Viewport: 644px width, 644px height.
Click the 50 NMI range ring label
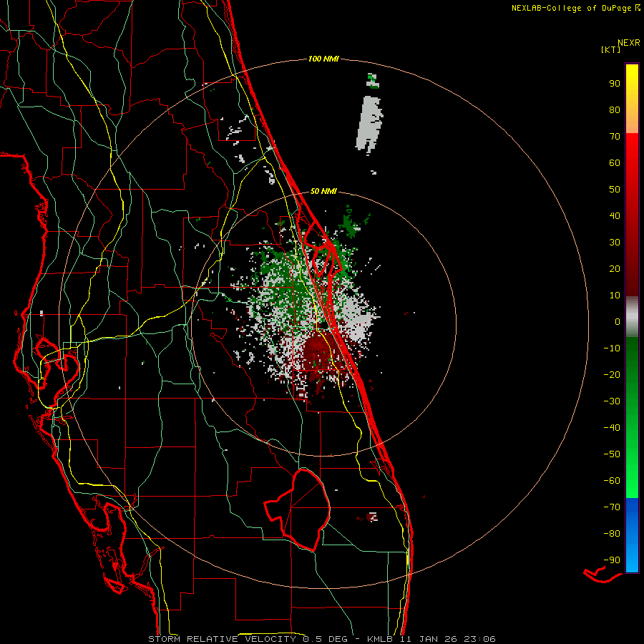coord(323,191)
